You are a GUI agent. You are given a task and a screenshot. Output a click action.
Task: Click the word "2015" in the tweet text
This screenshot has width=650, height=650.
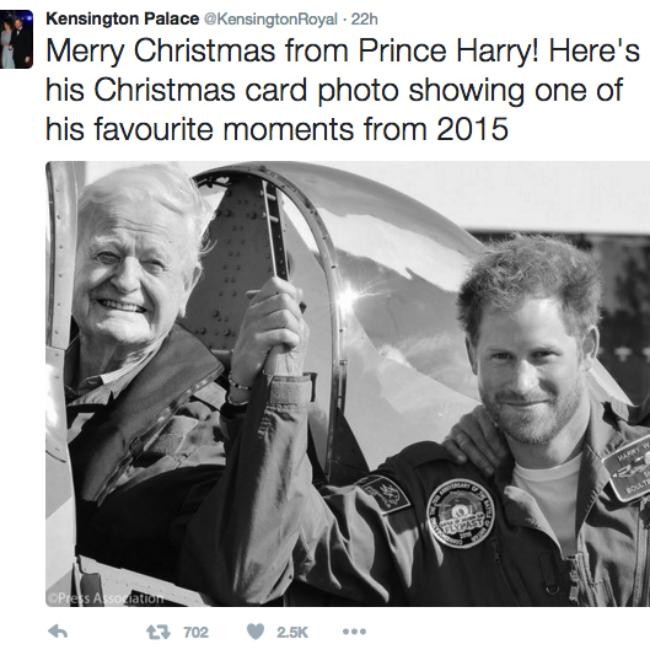click(473, 128)
